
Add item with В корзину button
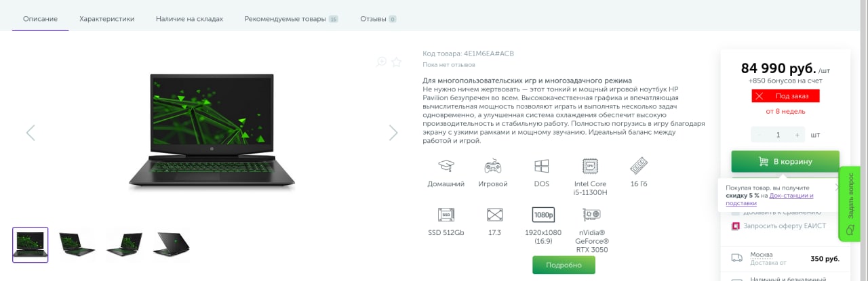pos(785,162)
